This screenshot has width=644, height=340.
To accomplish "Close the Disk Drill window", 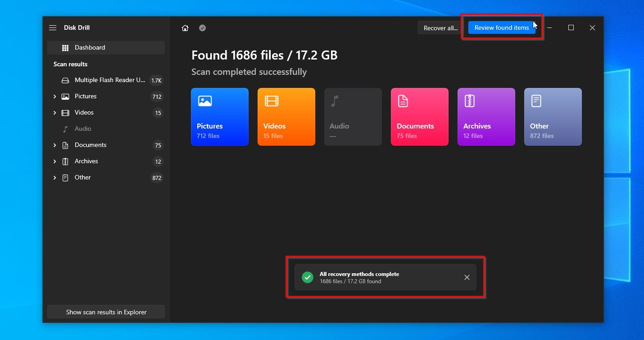I will [x=593, y=28].
